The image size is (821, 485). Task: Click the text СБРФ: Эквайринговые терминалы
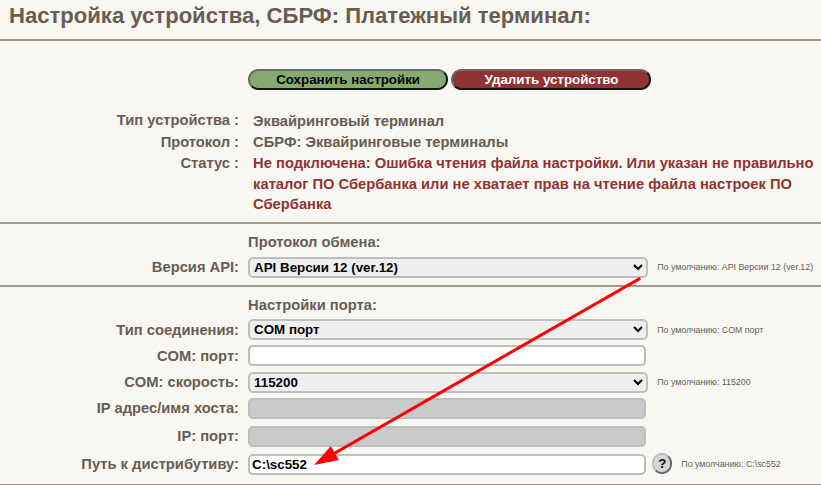[380, 142]
